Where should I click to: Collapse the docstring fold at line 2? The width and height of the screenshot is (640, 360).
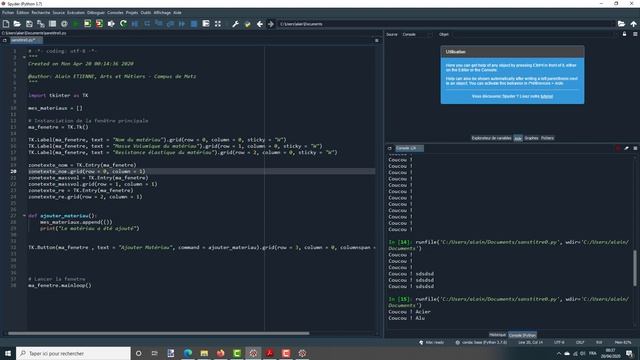[x=24, y=57]
